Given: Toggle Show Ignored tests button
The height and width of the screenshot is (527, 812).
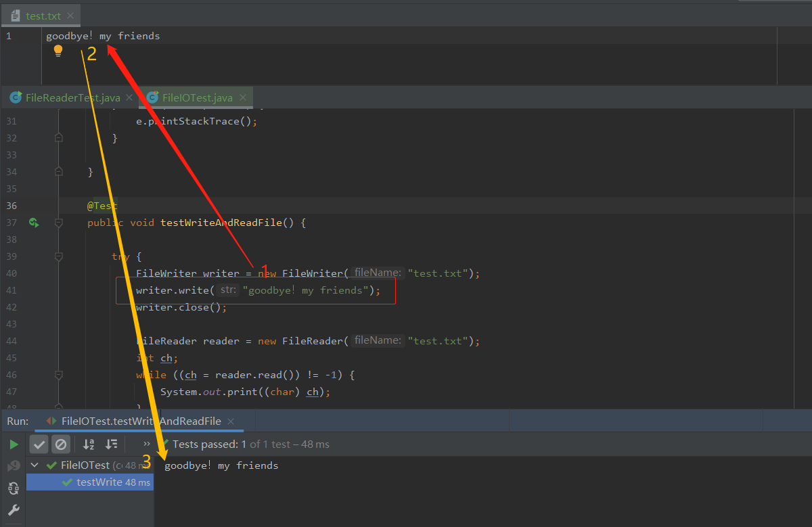Looking at the screenshot, I should [x=61, y=444].
